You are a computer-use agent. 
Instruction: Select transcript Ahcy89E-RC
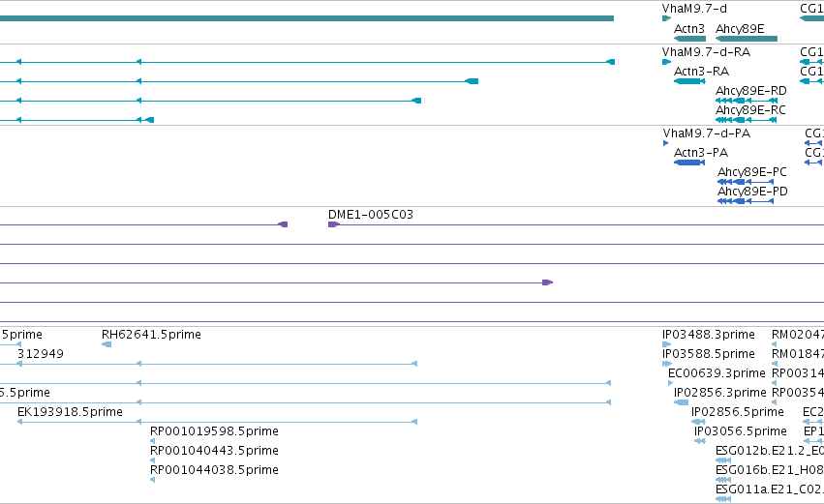coord(747,120)
